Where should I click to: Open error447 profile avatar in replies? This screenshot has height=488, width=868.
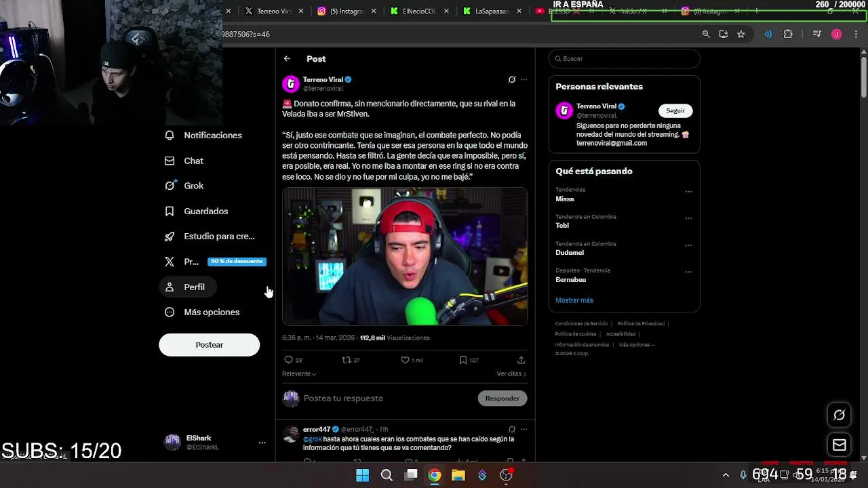(x=291, y=434)
